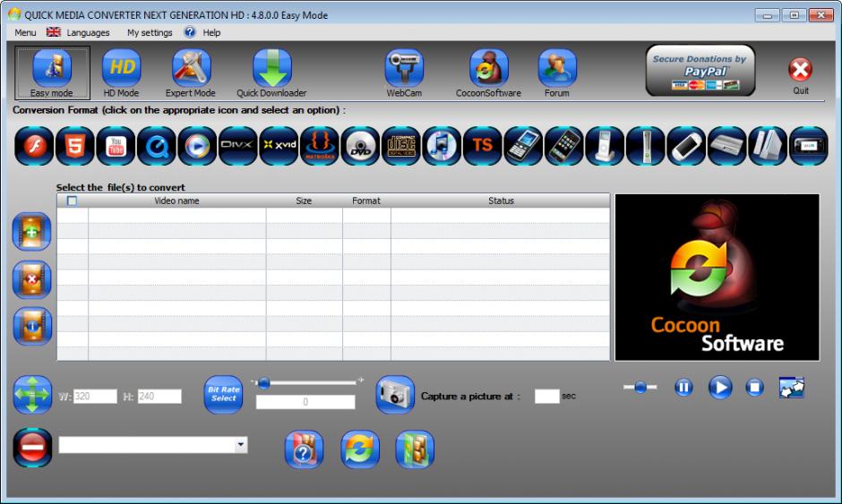This screenshot has height=504, width=842.
Task: Remove the selected file from list
Action: (x=31, y=279)
